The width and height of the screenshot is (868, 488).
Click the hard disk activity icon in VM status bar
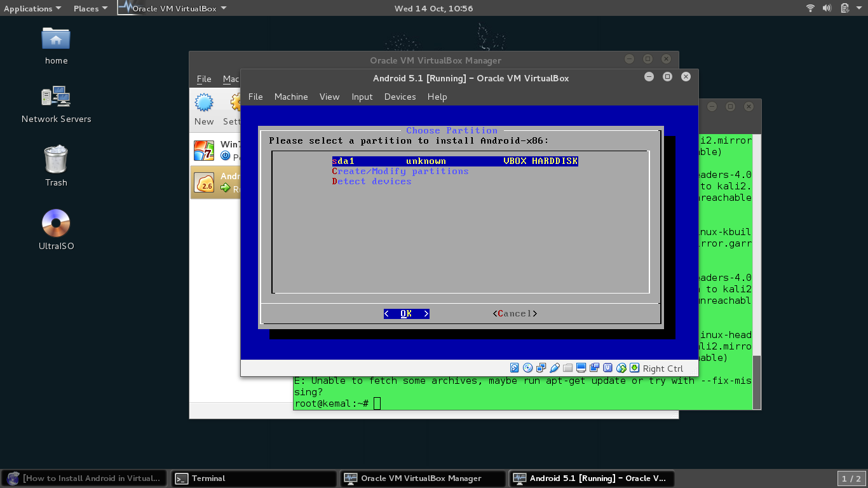pos(515,368)
